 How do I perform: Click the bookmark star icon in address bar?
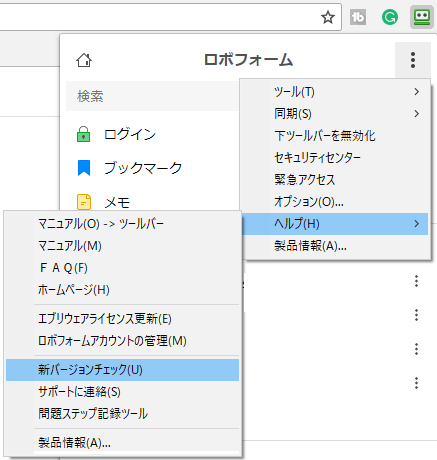tap(328, 17)
